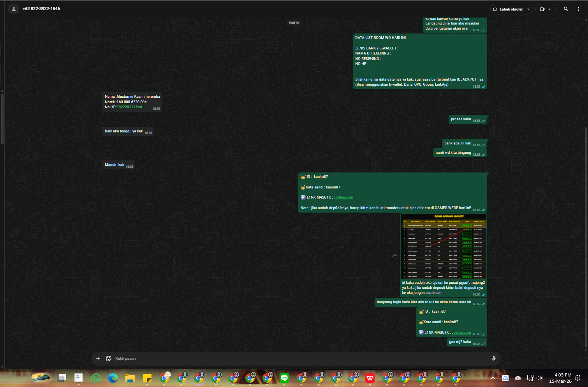
Task: Open WhatsApp from the taskbar
Action: pos(96,378)
